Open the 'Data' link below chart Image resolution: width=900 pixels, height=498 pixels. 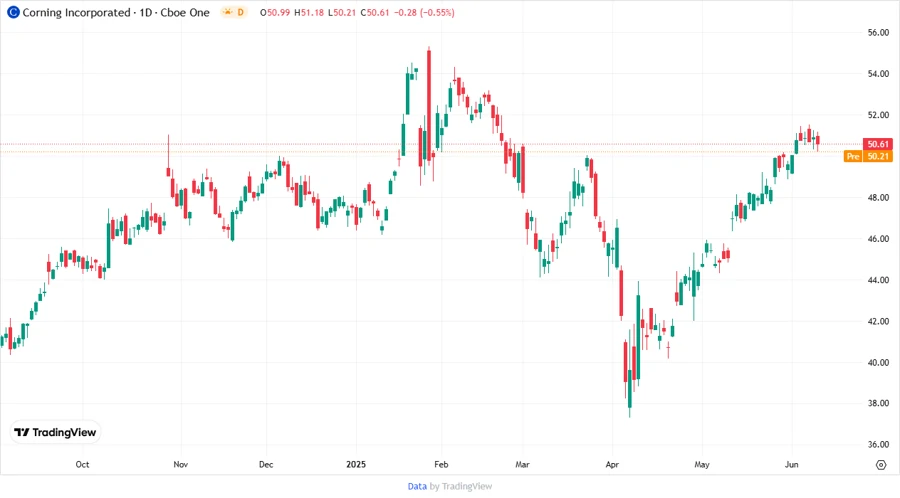417,487
